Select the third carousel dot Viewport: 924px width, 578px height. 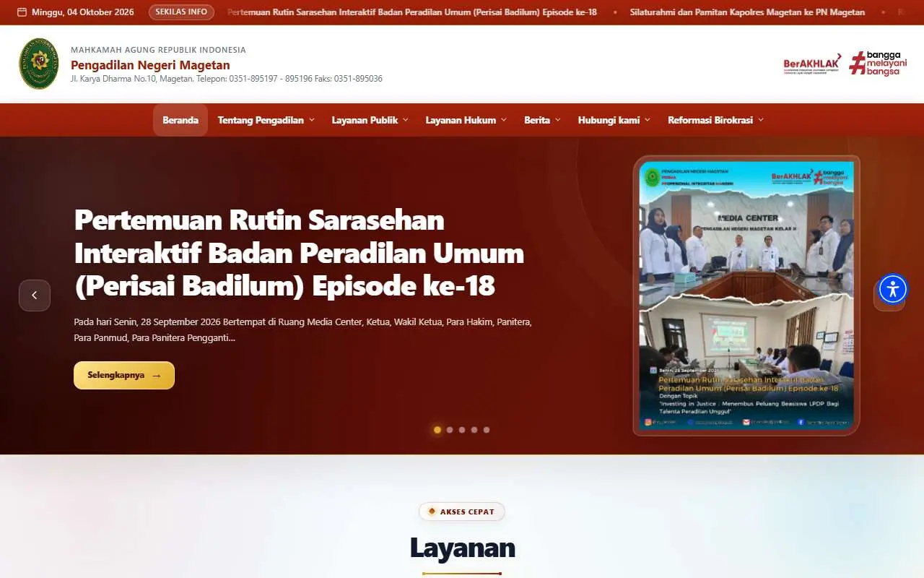pos(462,430)
